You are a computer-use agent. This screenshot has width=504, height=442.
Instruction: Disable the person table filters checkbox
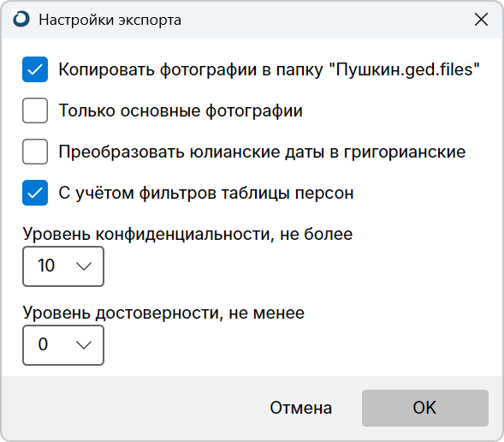pyautogui.click(x=35, y=193)
